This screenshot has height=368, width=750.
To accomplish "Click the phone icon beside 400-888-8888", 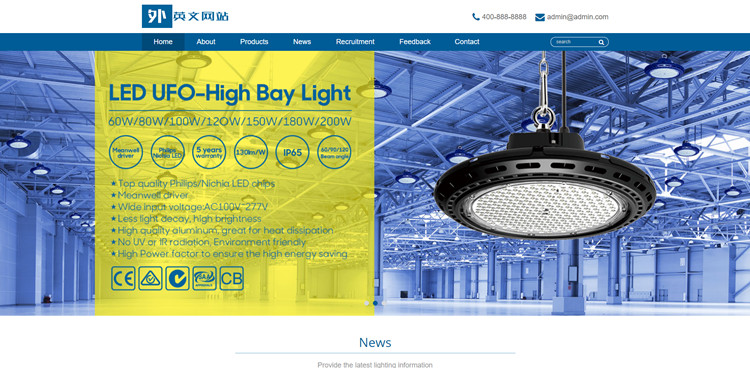I will click(475, 17).
